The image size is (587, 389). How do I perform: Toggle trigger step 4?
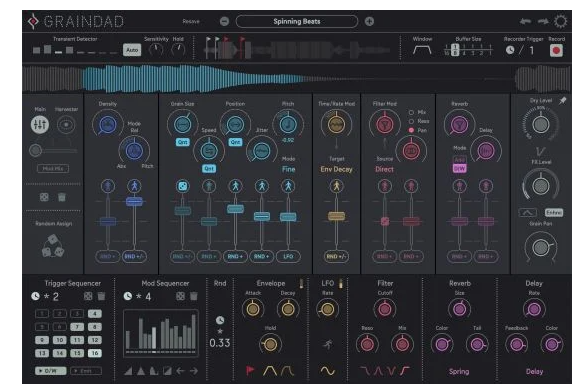[95, 313]
